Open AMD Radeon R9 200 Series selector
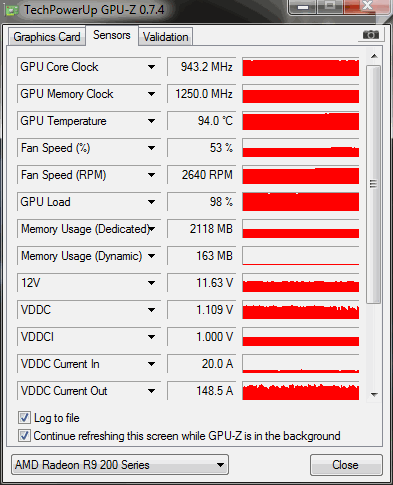This screenshot has width=393, height=485. pos(120,465)
